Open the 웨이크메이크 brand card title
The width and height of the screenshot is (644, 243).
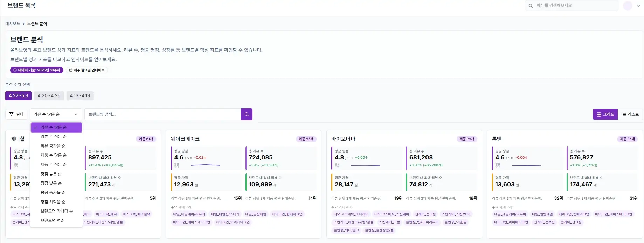tap(185, 139)
